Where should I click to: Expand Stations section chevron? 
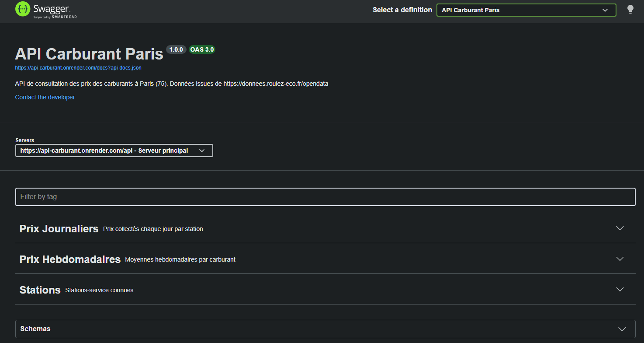[x=620, y=290]
